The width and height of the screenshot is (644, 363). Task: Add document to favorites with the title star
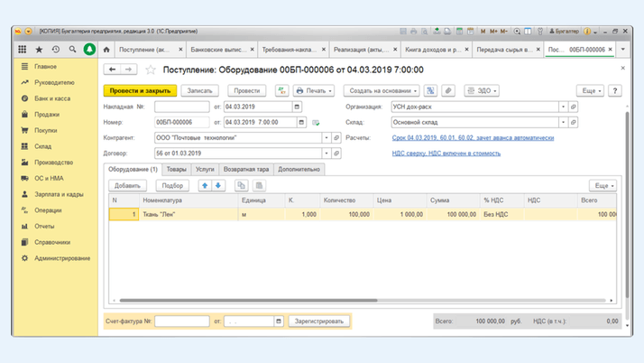click(151, 70)
